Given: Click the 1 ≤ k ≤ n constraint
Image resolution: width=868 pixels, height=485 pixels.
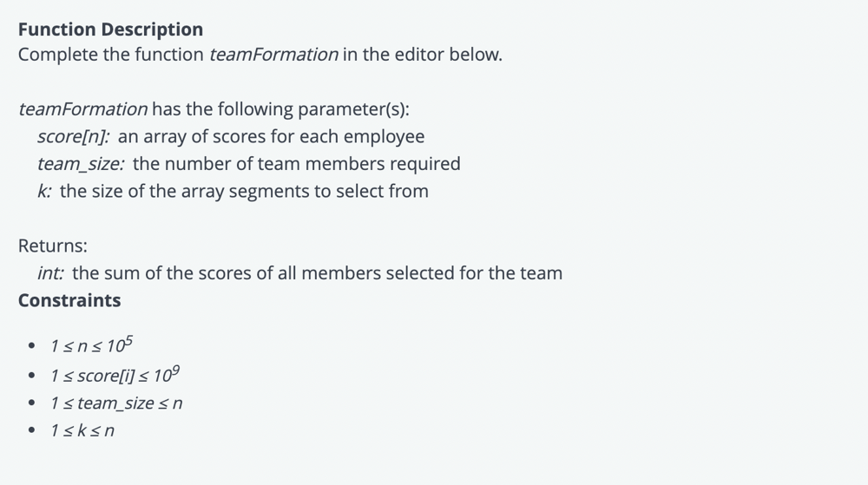Looking at the screenshot, I should pyautogui.click(x=82, y=431).
